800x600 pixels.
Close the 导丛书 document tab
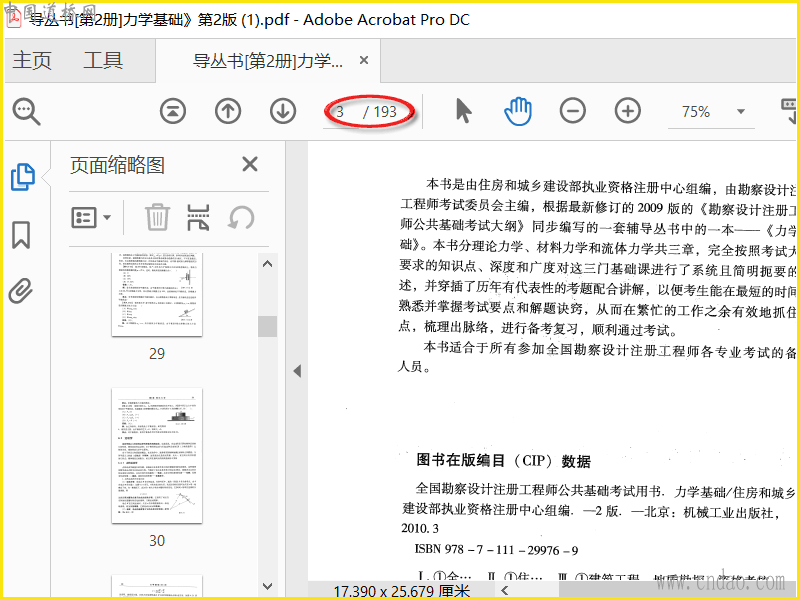coord(364,60)
